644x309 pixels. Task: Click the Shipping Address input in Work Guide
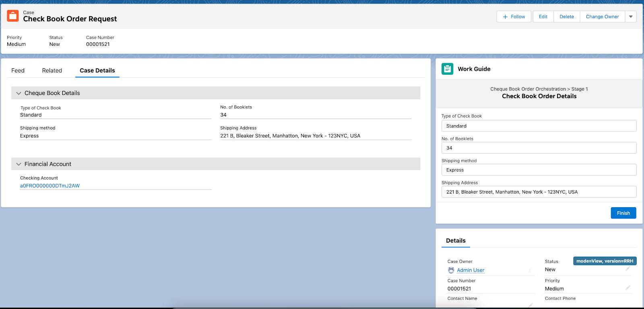[539, 192]
